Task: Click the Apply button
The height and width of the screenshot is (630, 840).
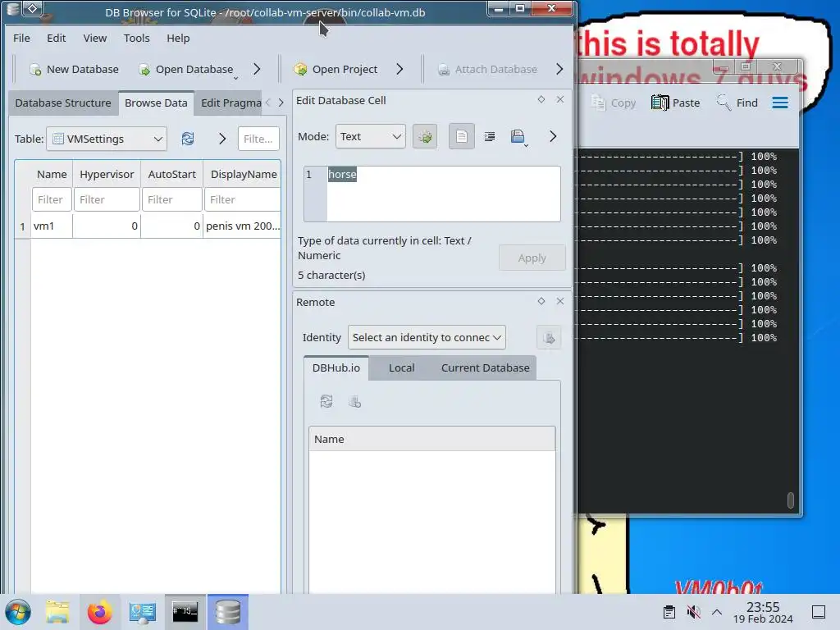Action: coord(532,258)
